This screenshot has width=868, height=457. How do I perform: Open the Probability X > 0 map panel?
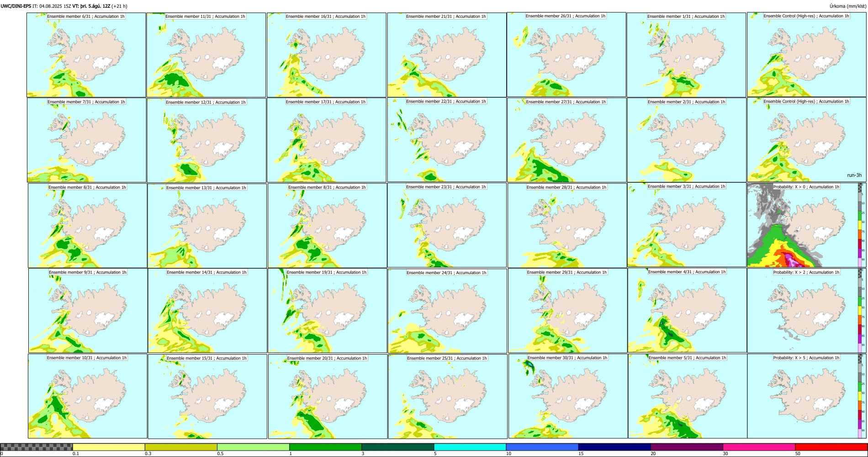coord(807,225)
